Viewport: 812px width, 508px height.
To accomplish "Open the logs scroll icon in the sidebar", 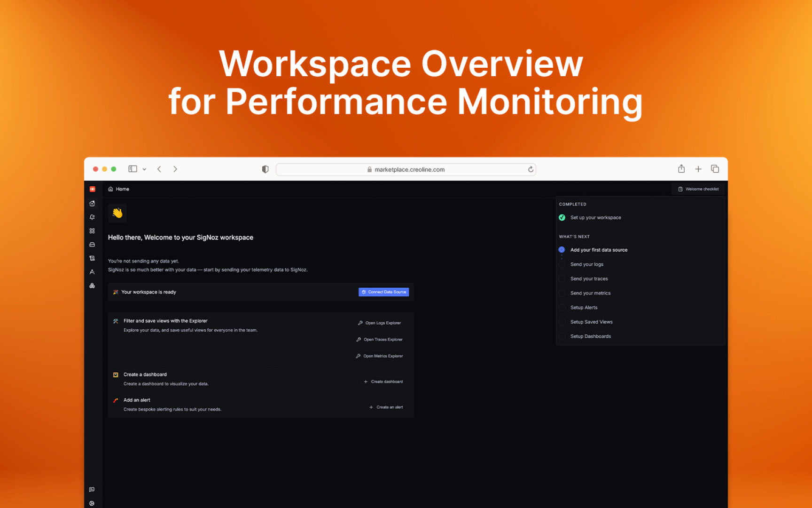I will [x=92, y=258].
